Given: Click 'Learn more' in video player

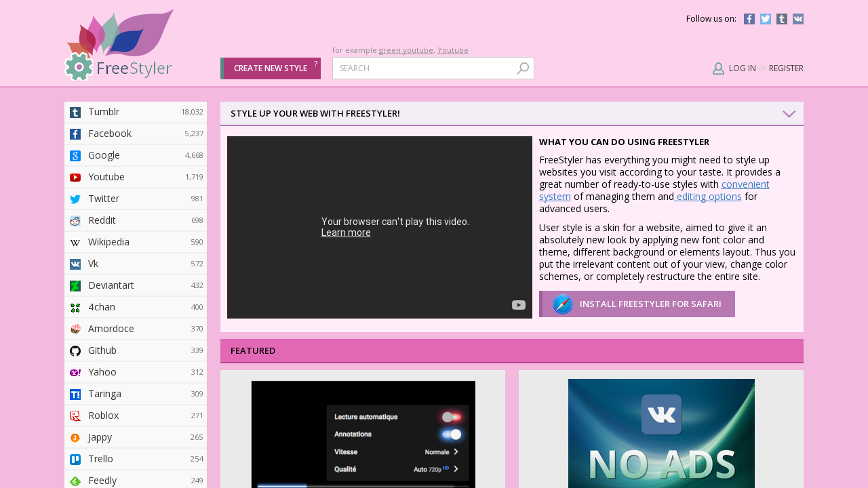Looking at the screenshot, I should 346,232.
